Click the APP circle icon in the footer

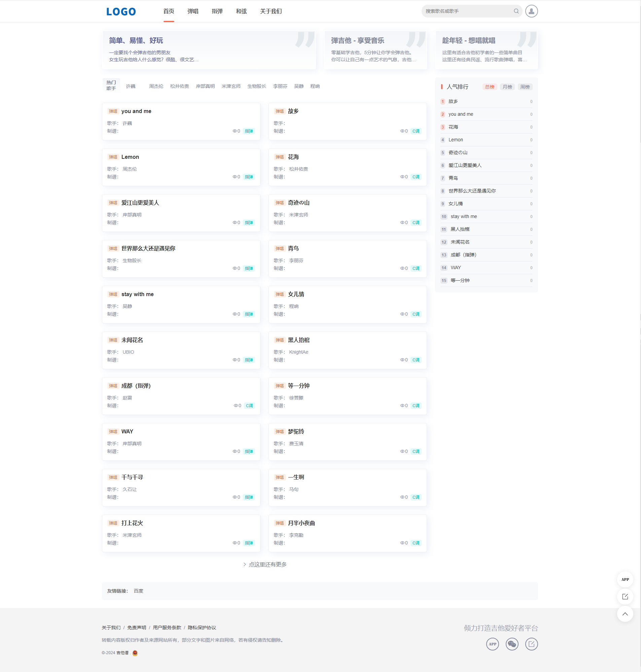492,644
